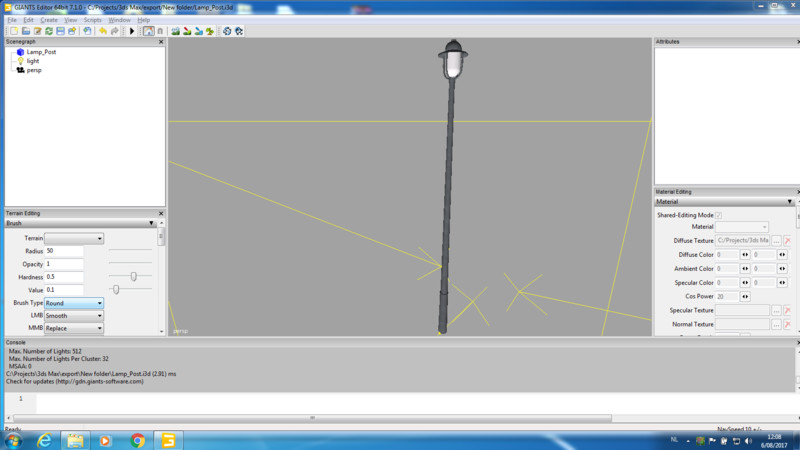Expand the Terrain combo box
Image resolution: width=800 pixels, height=450 pixels.
click(74, 238)
